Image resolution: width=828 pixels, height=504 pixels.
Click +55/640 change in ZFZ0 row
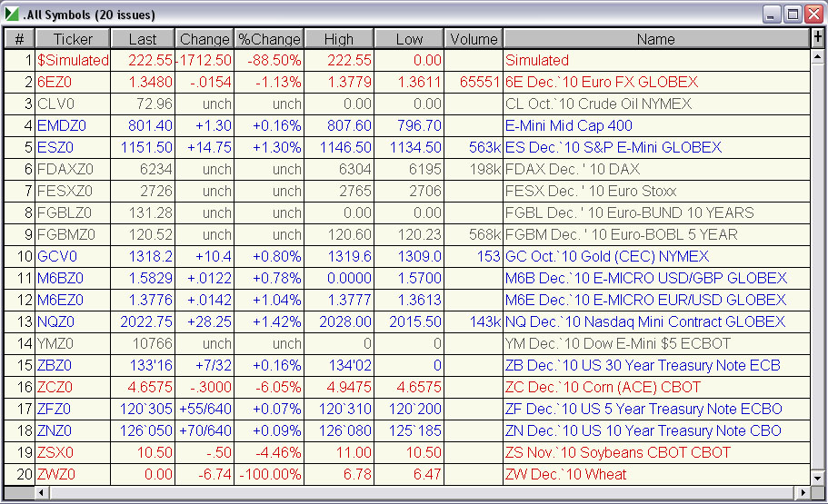click(205, 409)
